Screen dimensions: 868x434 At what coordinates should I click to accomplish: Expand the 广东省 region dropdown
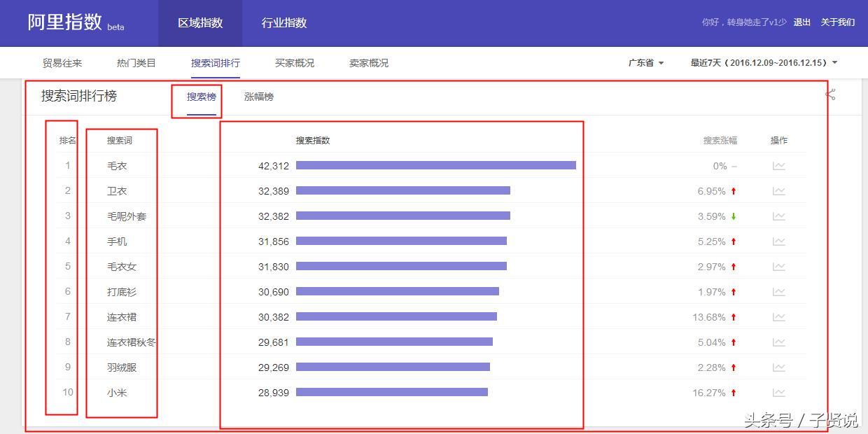(x=645, y=63)
